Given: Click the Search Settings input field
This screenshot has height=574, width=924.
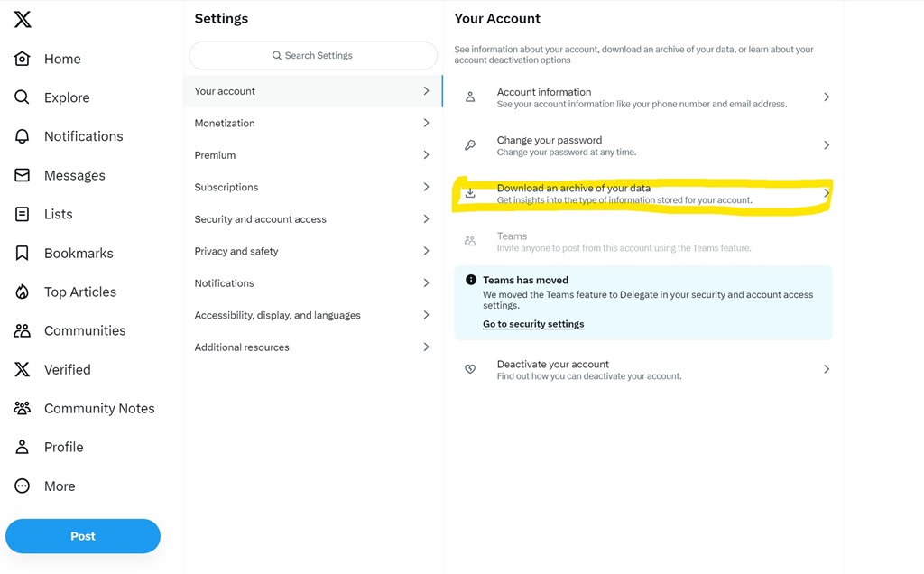Looking at the screenshot, I should pyautogui.click(x=311, y=55).
